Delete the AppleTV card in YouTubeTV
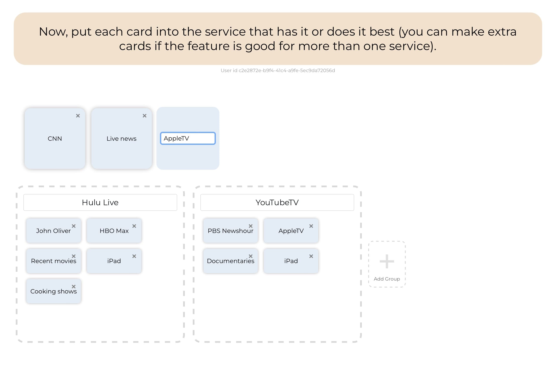555x392 pixels. click(311, 226)
